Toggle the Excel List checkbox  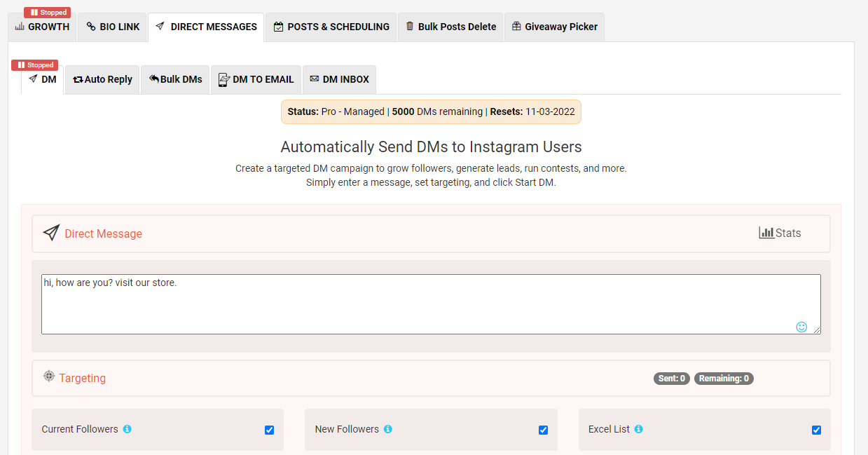[x=816, y=430]
